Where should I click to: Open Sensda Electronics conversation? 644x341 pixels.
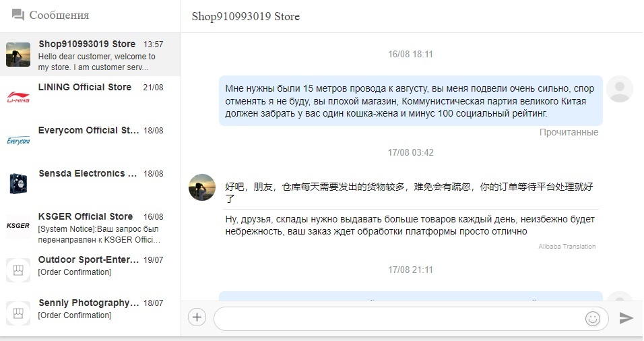(90, 184)
